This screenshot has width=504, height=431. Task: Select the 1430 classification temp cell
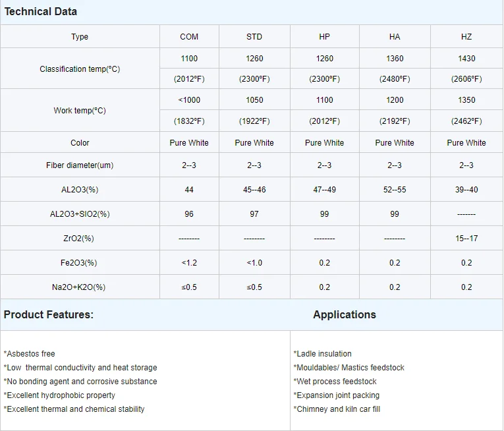(466, 59)
